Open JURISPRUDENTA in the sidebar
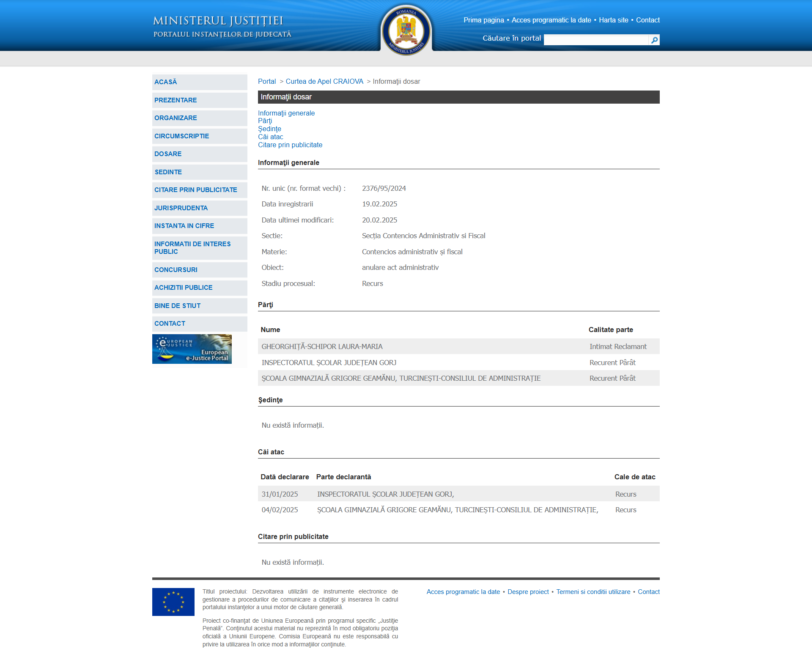Screen dimensions: 812x654 200,208
